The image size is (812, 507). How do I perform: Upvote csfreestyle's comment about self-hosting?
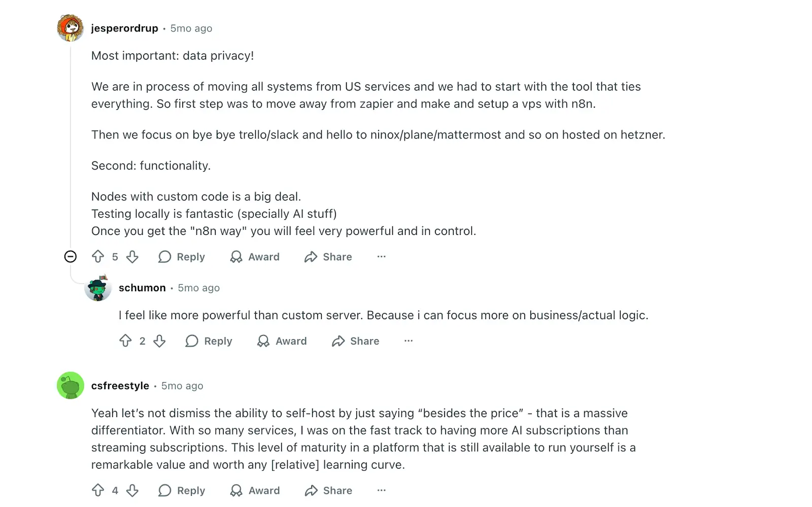tap(99, 490)
